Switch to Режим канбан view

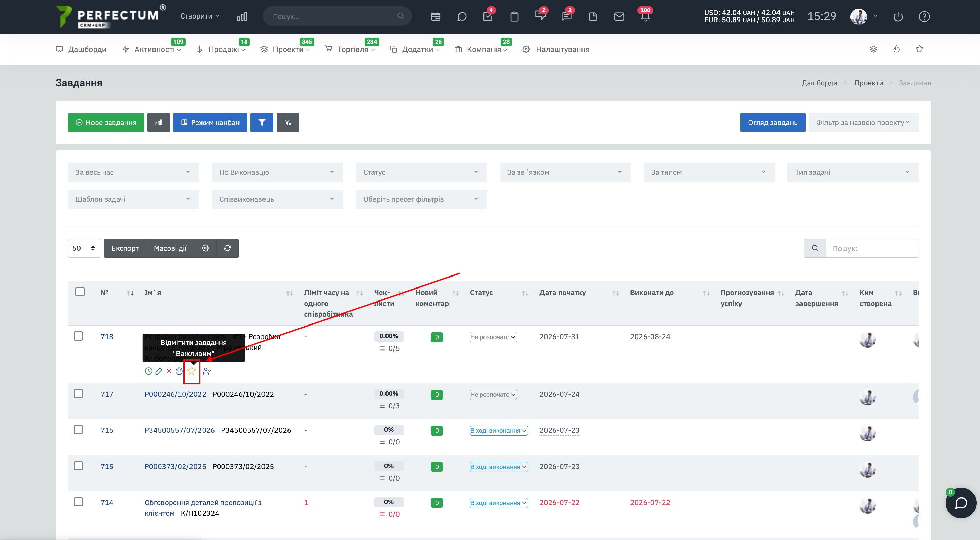pyautogui.click(x=210, y=122)
